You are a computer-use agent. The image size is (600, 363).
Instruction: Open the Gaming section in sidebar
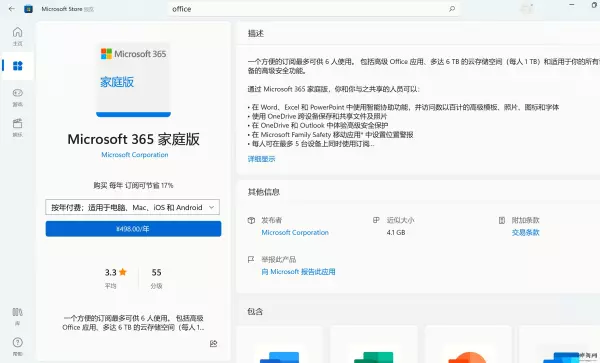click(x=18, y=97)
